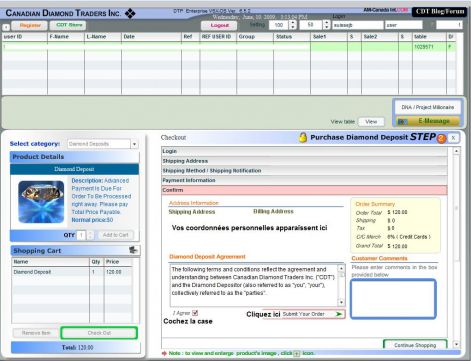Click the Sale1 column header
The image size is (471, 361).
[329, 37]
